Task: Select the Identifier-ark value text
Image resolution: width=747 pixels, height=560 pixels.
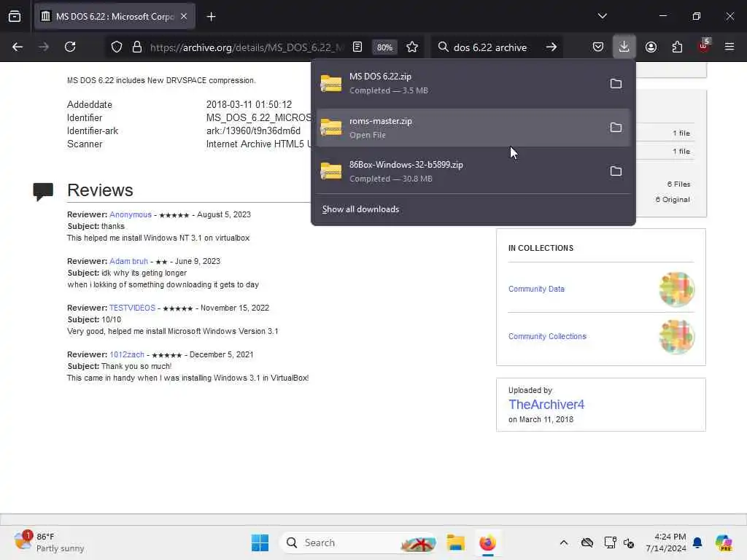Action: [x=253, y=131]
